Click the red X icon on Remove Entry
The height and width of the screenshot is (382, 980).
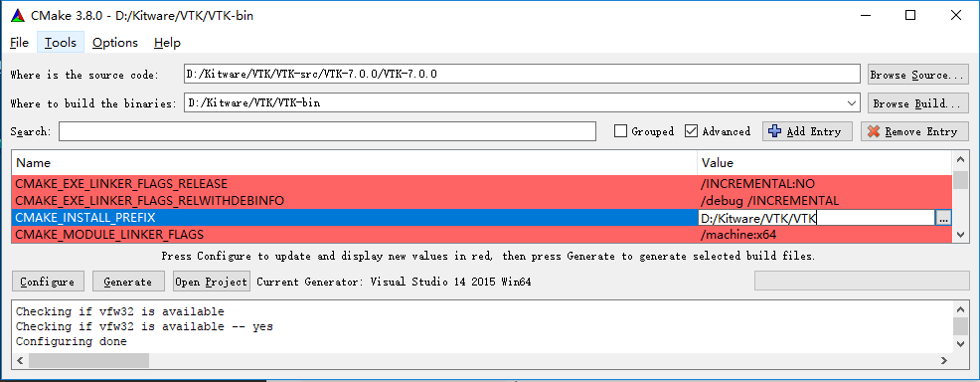pos(874,131)
